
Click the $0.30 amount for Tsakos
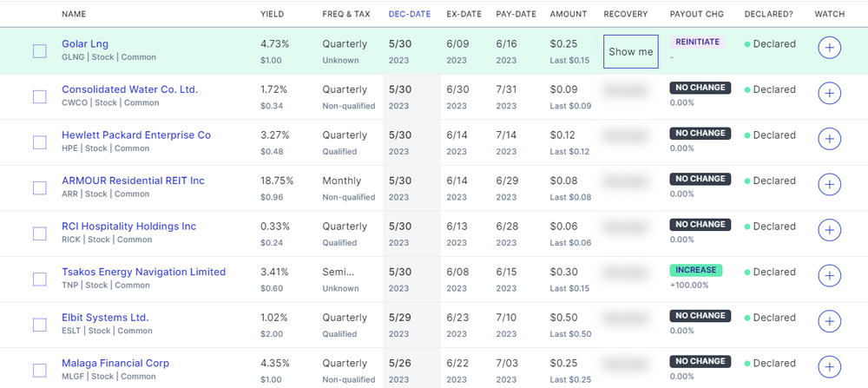(563, 272)
